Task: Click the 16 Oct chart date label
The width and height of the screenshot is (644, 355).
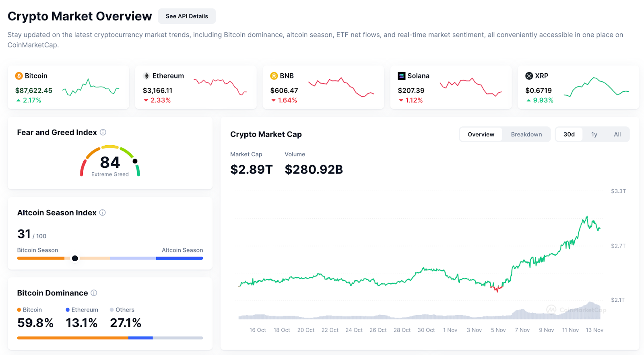Action: pyautogui.click(x=258, y=330)
